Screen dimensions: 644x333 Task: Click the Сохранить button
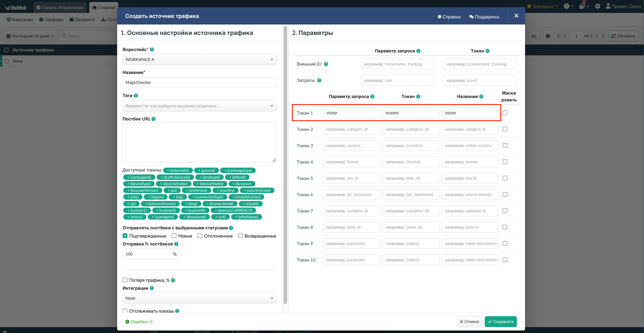pos(501,321)
